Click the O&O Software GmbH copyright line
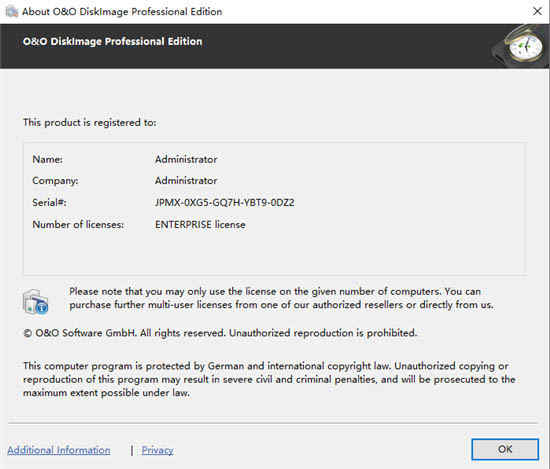 pos(220,333)
